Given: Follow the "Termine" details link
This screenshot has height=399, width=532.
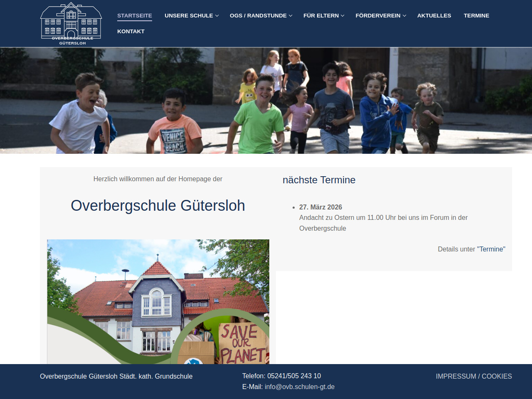Looking at the screenshot, I should tap(491, 249).
